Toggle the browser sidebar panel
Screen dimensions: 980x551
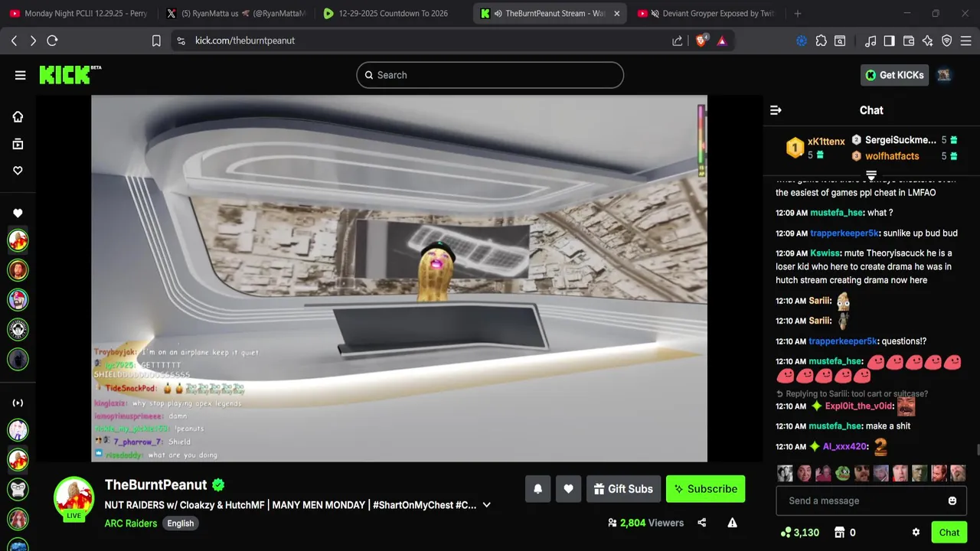coord(889,41)
